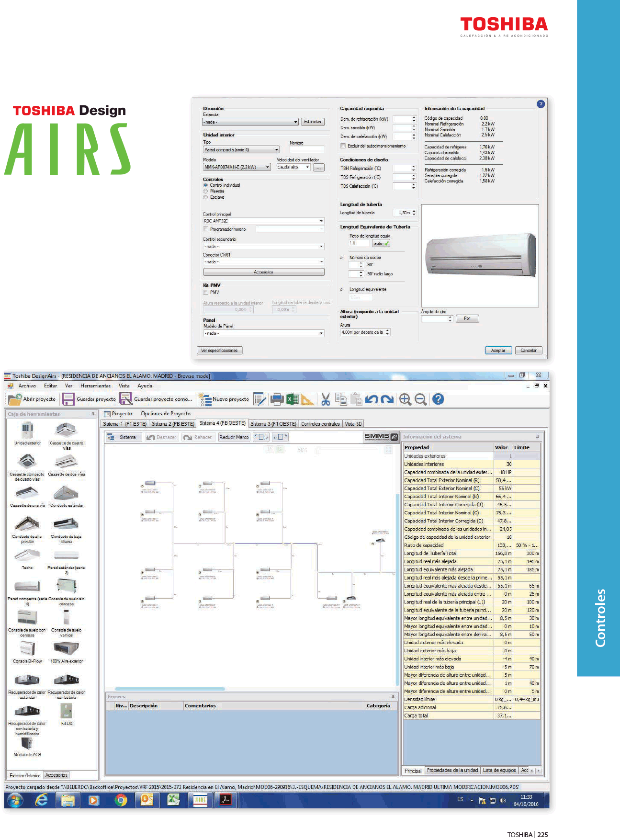Expand the Control principal RBC-AMT32E dropdown
The width and height of the screenshot is (620, 840).
click(263, 221)
